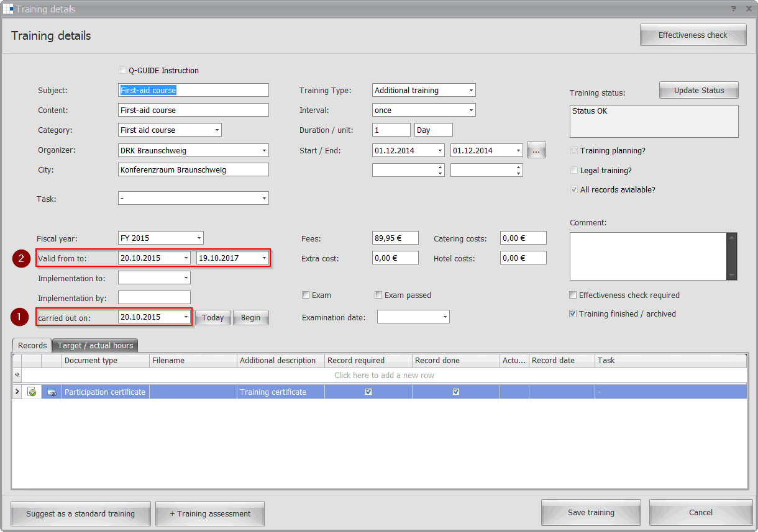The image size is (758, 532).
Task: Click the Additional description column header
Action: pyautogui.click(x=281, y=360)
